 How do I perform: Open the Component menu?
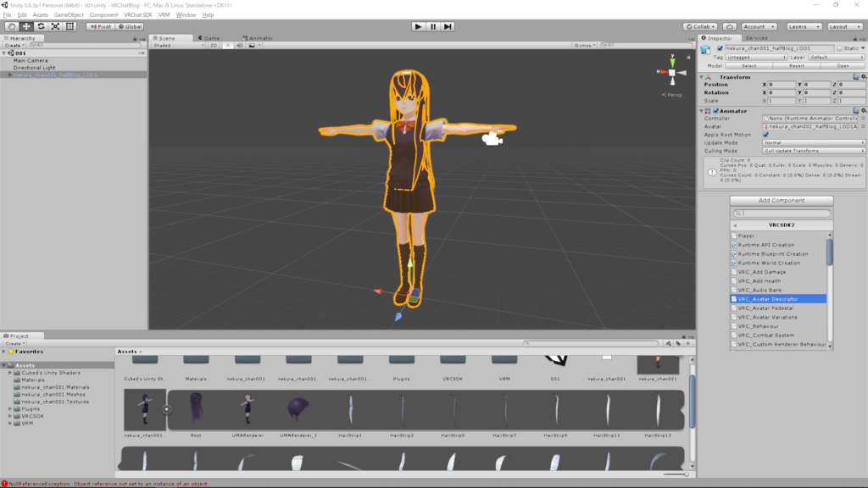click(x=103, y=15)
